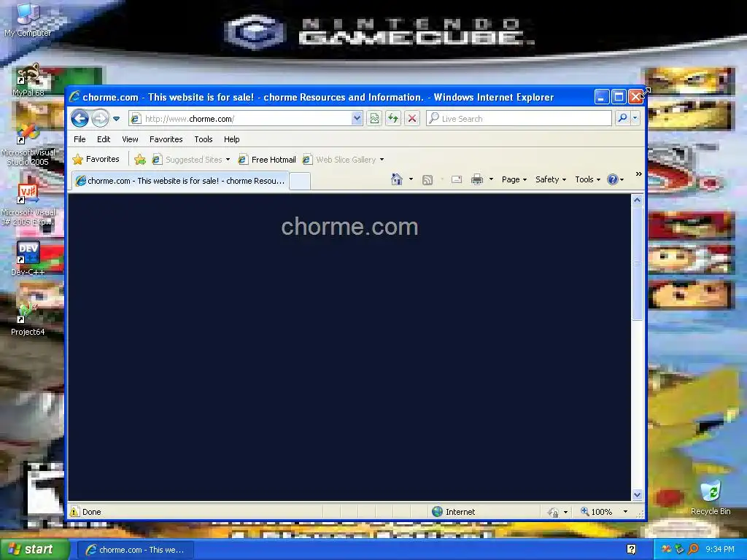Click the orange magnifier tray icon
This screenshot has height=560, width=747.
[x=693, y=549]
